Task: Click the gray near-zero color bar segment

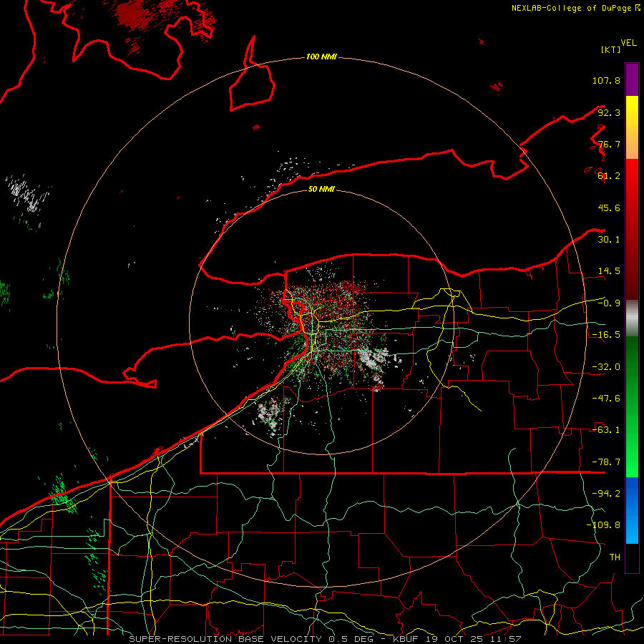Action: point(632,318)
